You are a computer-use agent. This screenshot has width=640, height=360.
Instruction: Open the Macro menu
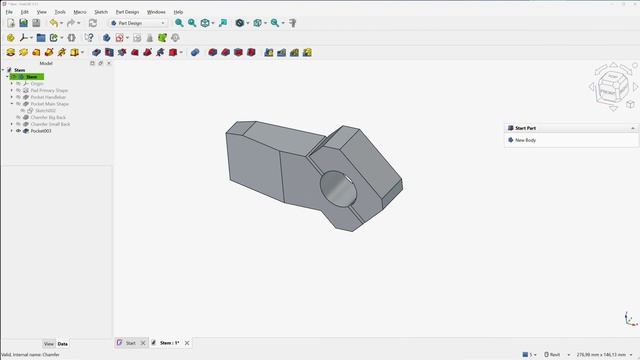point(80,12)
